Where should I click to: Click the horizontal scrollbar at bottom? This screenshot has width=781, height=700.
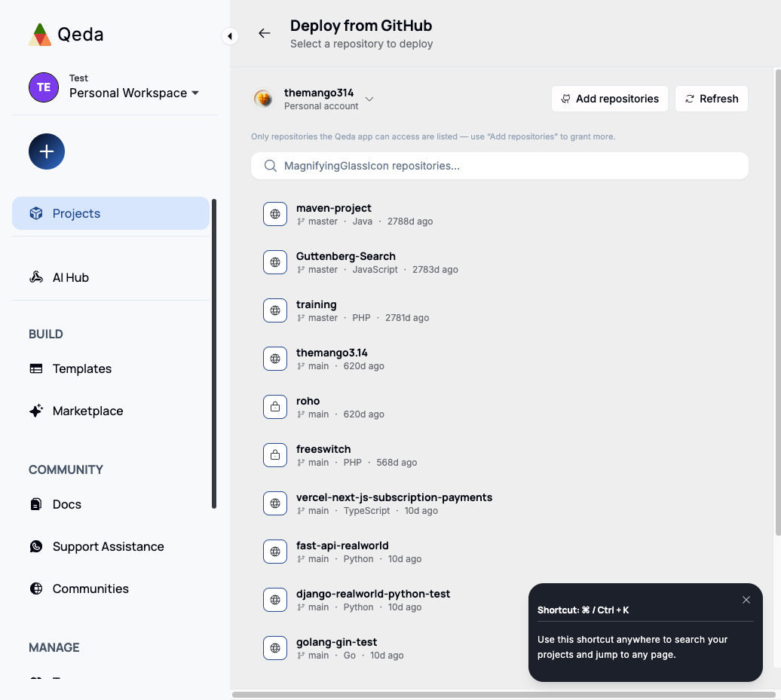click(504, 695)
